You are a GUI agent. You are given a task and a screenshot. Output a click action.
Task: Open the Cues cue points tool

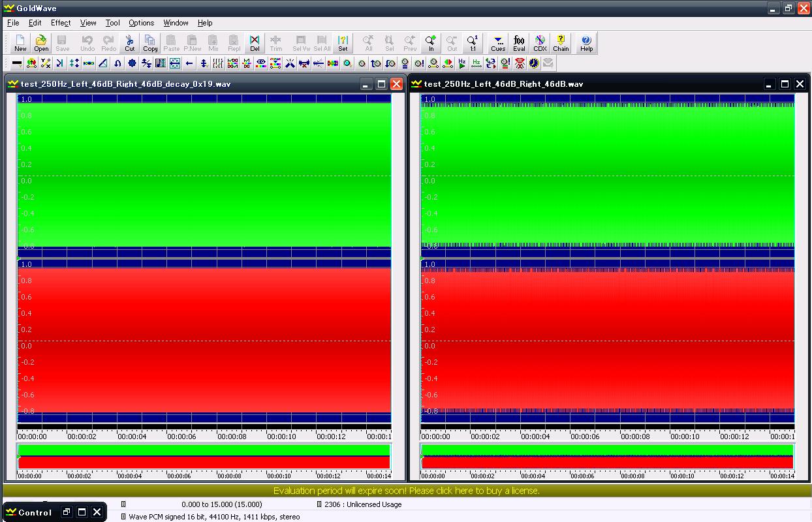tap(498, 43)
